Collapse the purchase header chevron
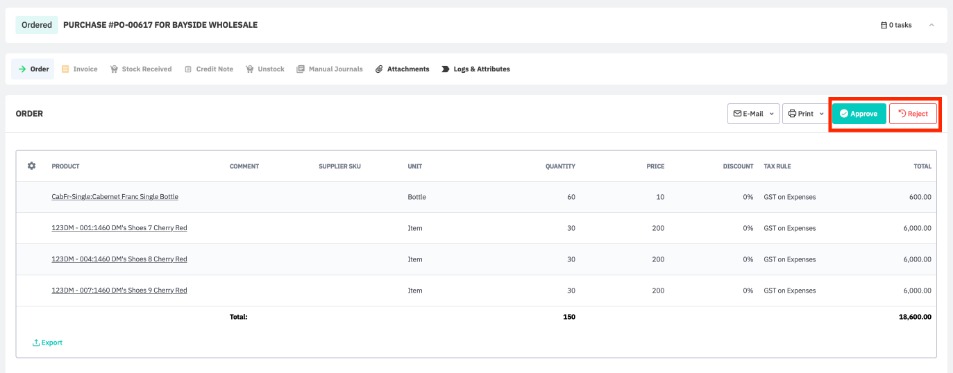Screen dimensions: 953x373 click(931, 26)
